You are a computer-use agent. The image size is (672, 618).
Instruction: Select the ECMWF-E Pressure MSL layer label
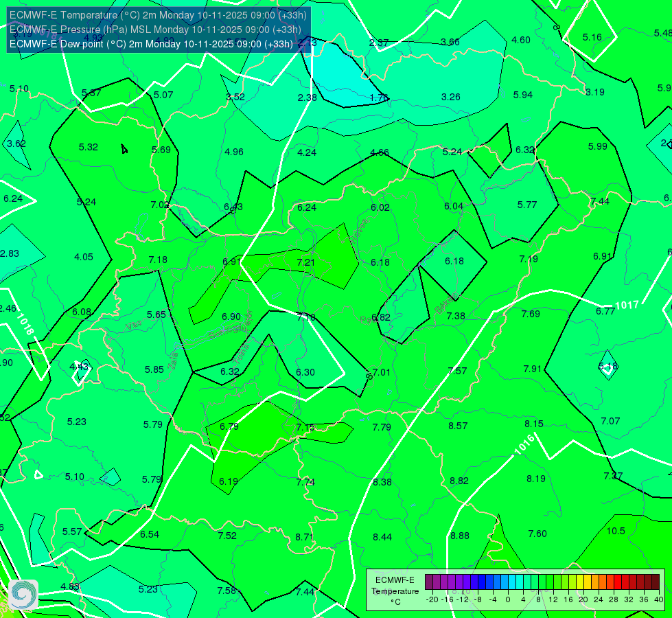[x=155, y=30]
